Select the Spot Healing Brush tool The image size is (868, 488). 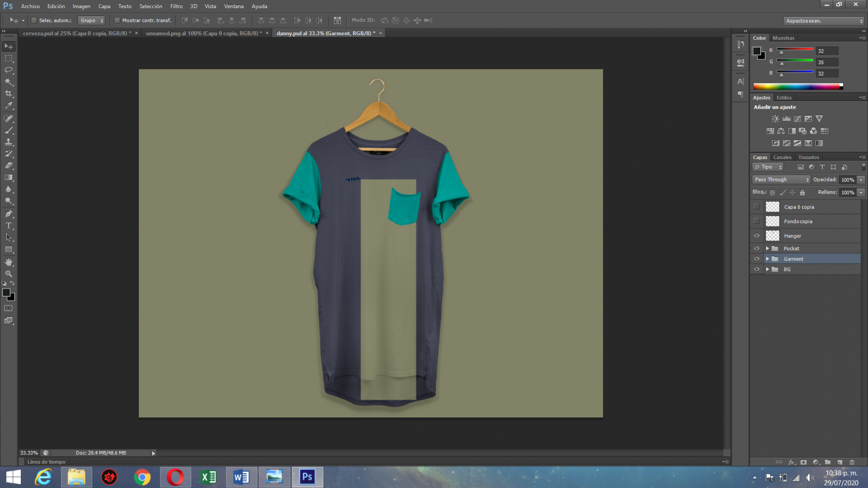coord(9,119)
